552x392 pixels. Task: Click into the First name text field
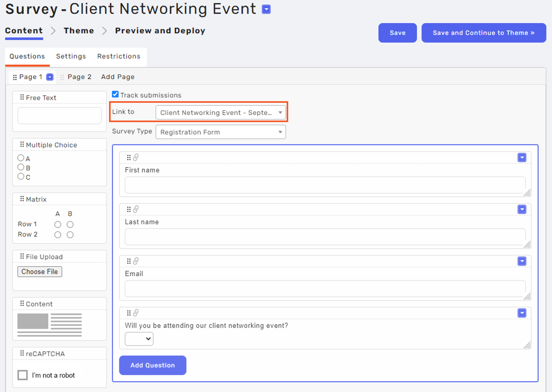(325, 185)
